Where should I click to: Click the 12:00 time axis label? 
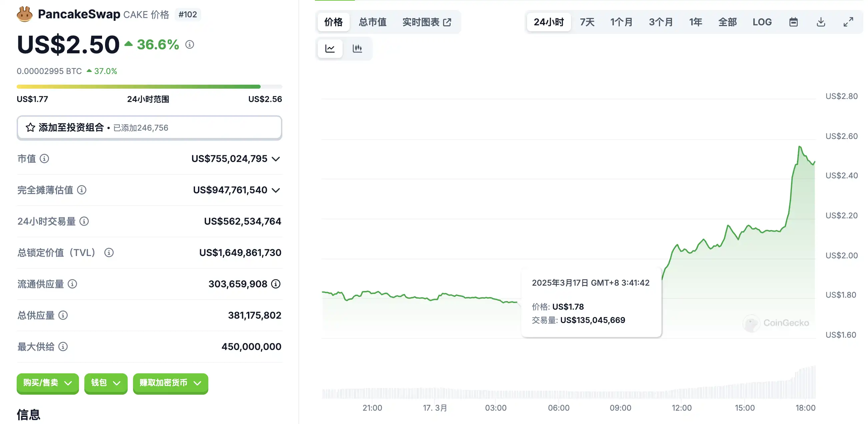(681, 408)
